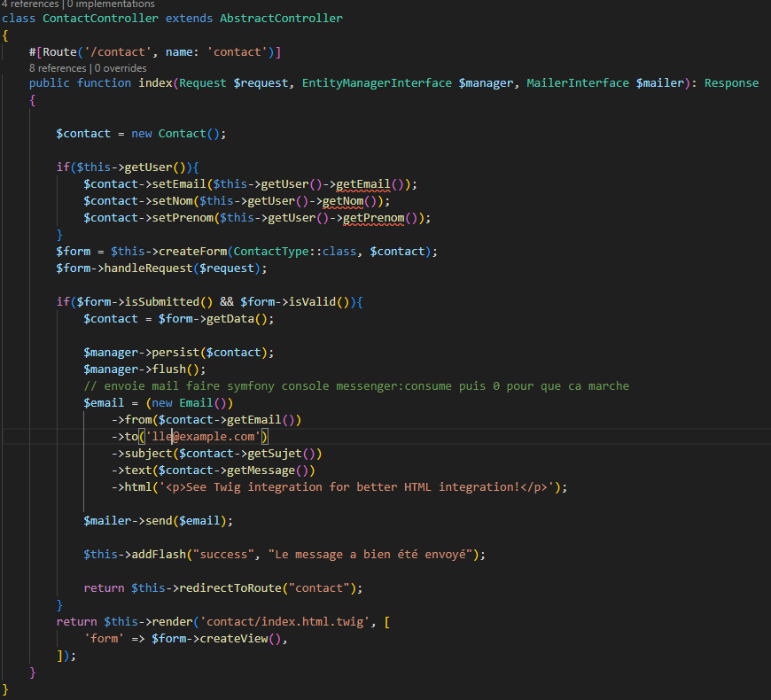
Task: Click the underlined getNom() call
Action: [349, 201]
